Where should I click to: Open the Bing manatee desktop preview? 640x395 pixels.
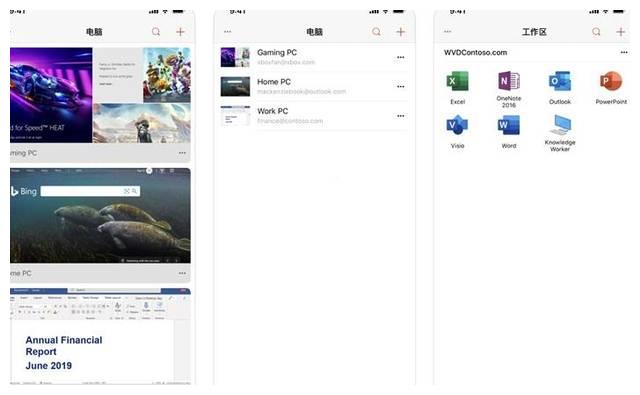[x=100, y=215]
